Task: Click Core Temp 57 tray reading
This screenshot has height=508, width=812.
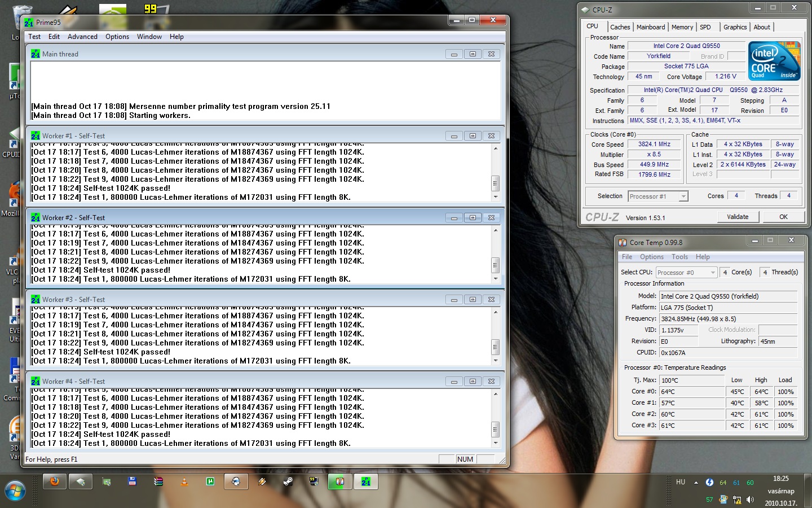Action: (x=709, y=500)
